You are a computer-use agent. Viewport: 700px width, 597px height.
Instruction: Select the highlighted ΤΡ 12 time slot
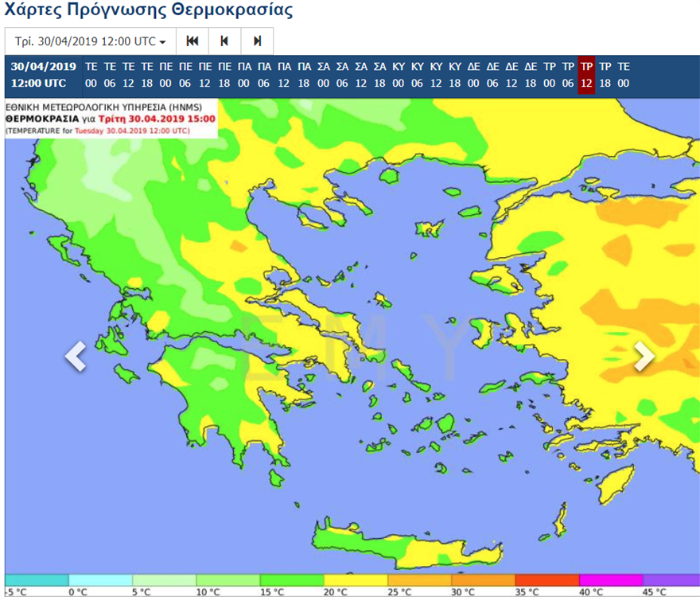[586, 75]
